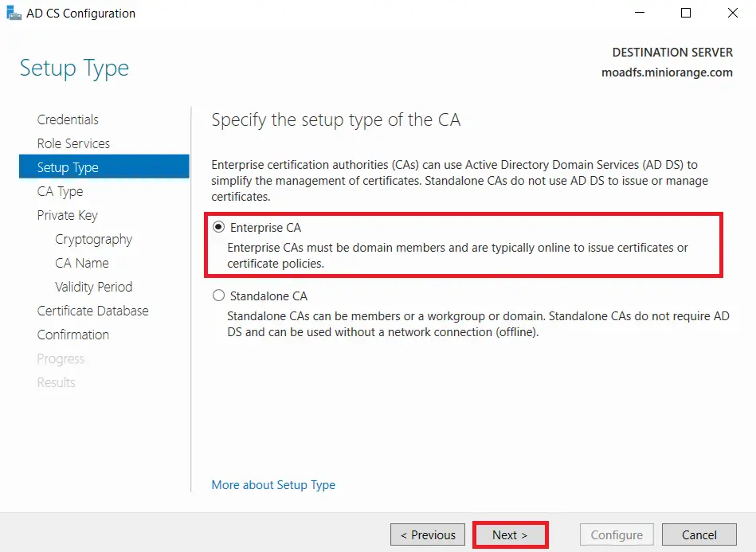Click the Cancel button
Viewport: 756px width, 552px height.
(x=699, y=534)
